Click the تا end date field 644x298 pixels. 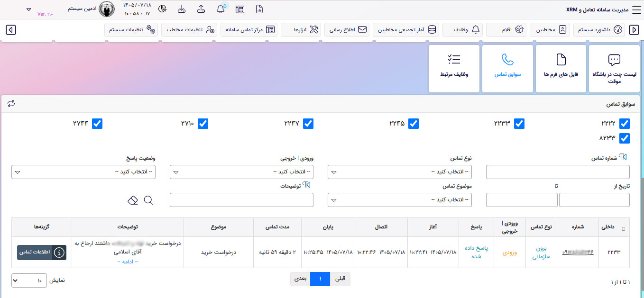click(522, 200)
